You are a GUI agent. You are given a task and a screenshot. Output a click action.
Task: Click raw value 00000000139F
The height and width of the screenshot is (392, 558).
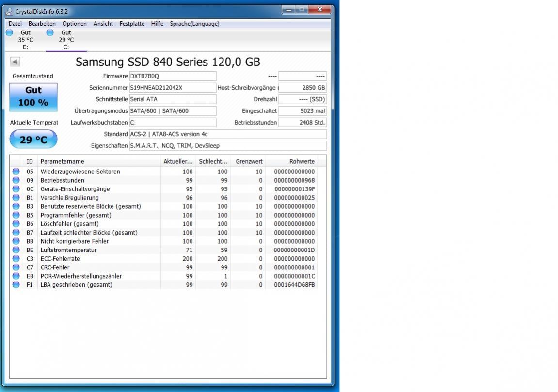(294, 189)
